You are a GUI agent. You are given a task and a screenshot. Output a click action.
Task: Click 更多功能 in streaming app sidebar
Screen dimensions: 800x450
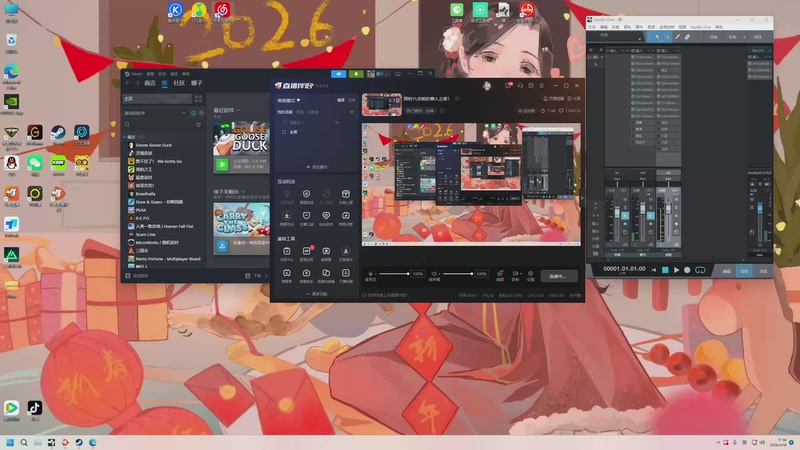(x=316, y=294)
